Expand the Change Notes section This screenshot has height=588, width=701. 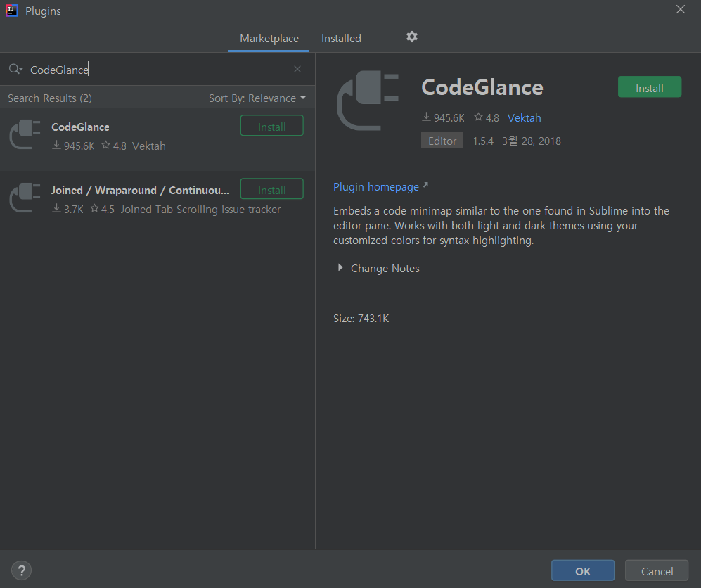(x=340, y=268)
